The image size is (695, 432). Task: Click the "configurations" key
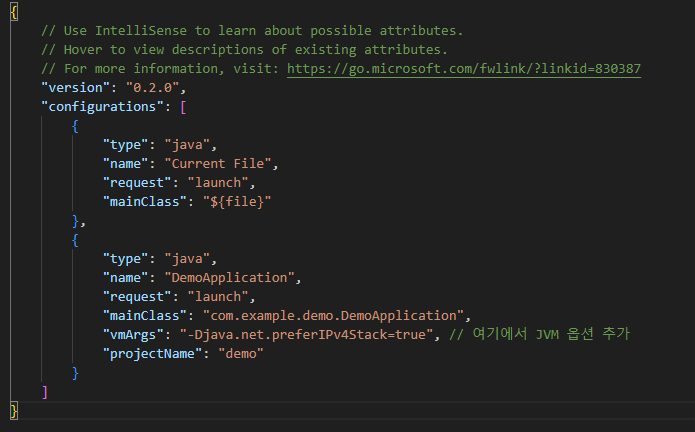point(102,107)
